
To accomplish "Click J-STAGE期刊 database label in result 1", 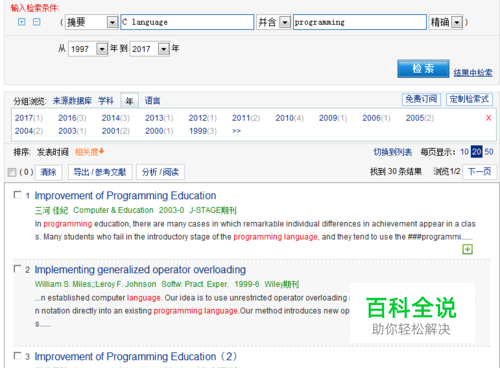I will click(213, 210).
